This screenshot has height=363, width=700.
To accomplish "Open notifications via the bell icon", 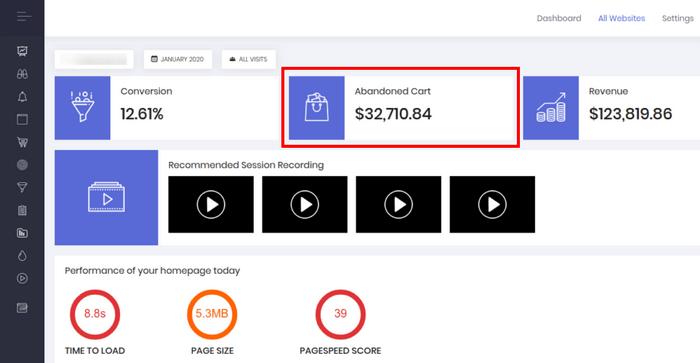I will [22, 97].
